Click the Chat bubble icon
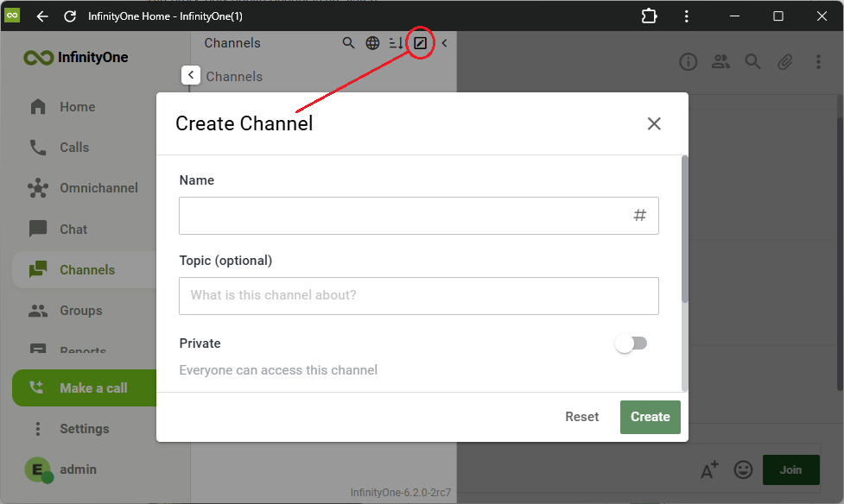This screenshot has height=504, width=844. tap(38, 230)
